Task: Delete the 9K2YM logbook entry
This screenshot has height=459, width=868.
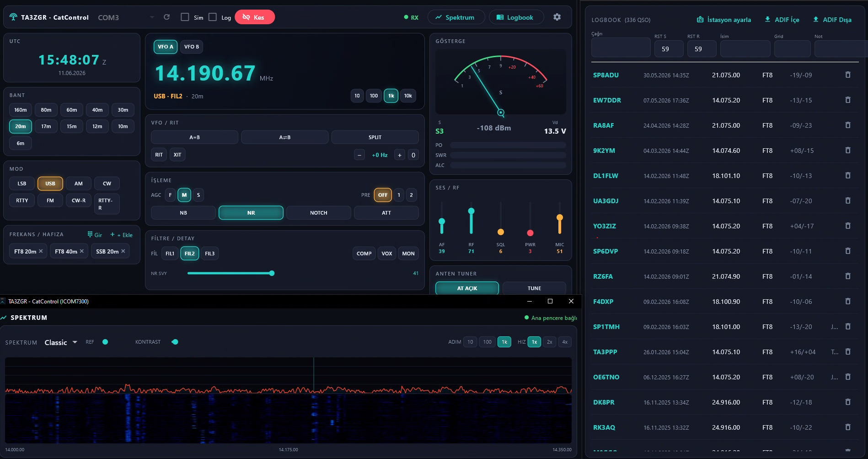Action: [x=848, y=150]
